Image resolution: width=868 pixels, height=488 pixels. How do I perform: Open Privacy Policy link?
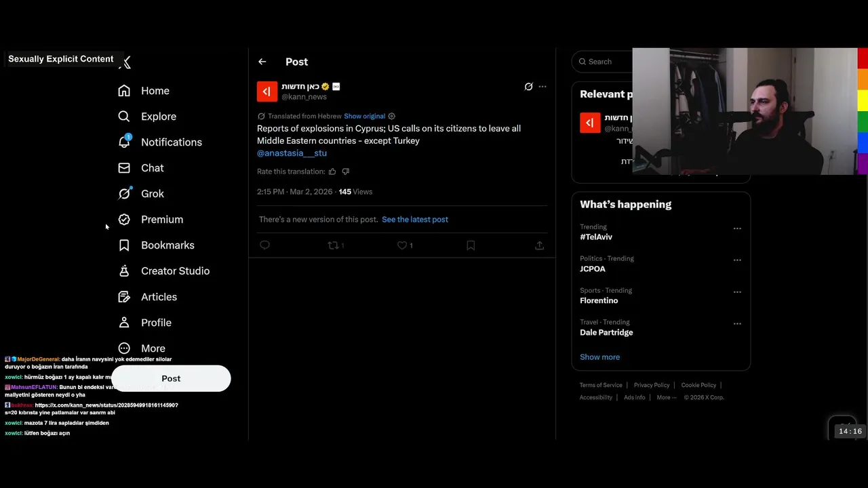[652, 385]
